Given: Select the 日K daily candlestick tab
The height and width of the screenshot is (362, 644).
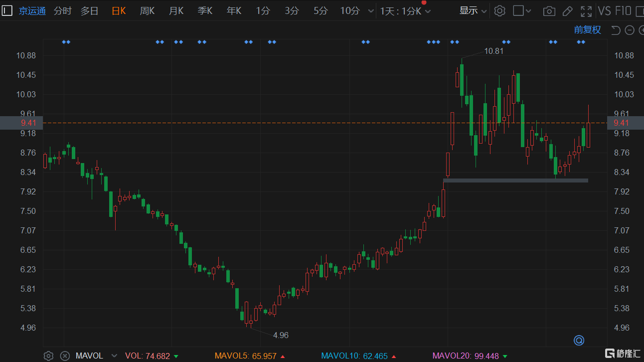Looking at the screenshot, I should (119, 11).
